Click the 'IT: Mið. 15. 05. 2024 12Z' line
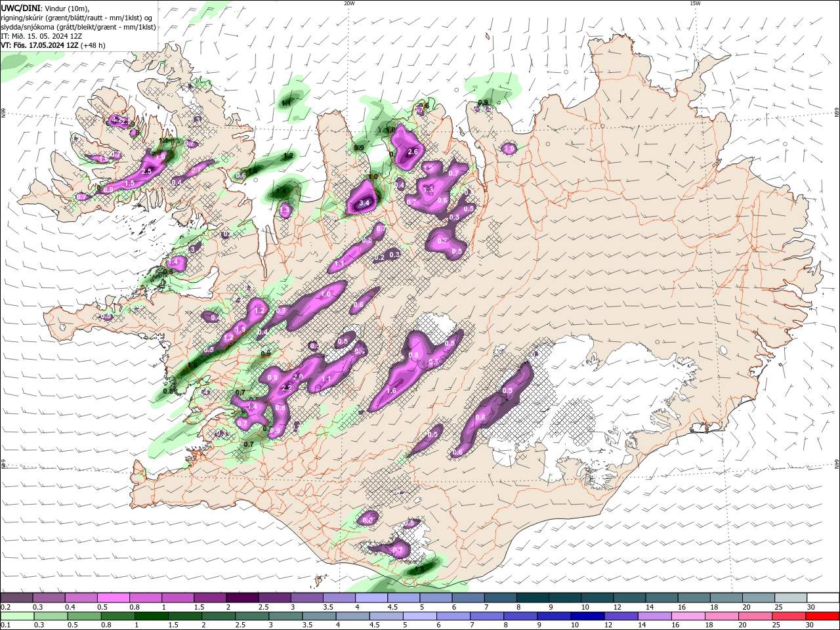840x630 pixels. click(x=41, y=36)
